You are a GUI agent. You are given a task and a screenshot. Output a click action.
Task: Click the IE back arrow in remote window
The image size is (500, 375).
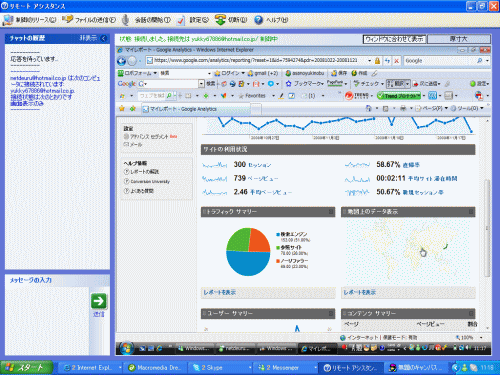[x=121, y=61]
